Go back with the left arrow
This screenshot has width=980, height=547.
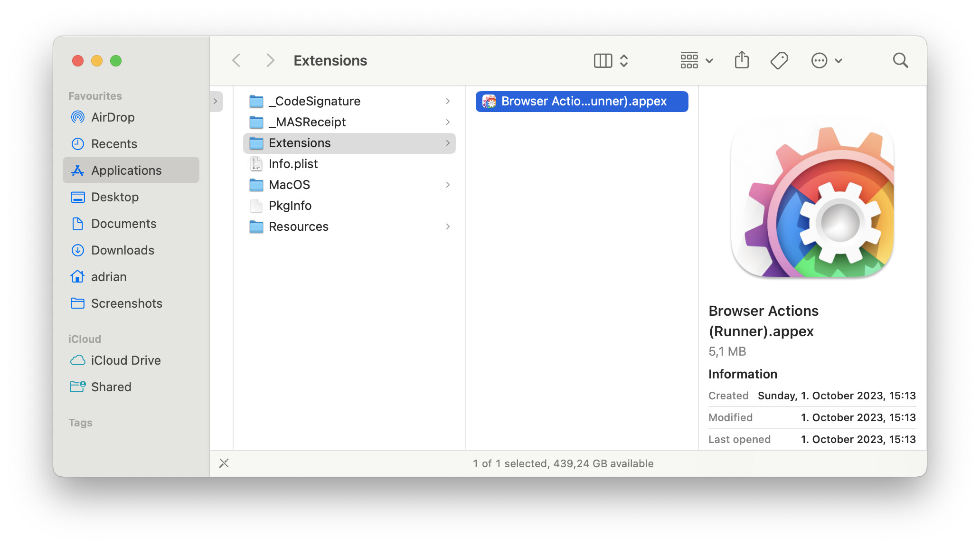point(236,61)
